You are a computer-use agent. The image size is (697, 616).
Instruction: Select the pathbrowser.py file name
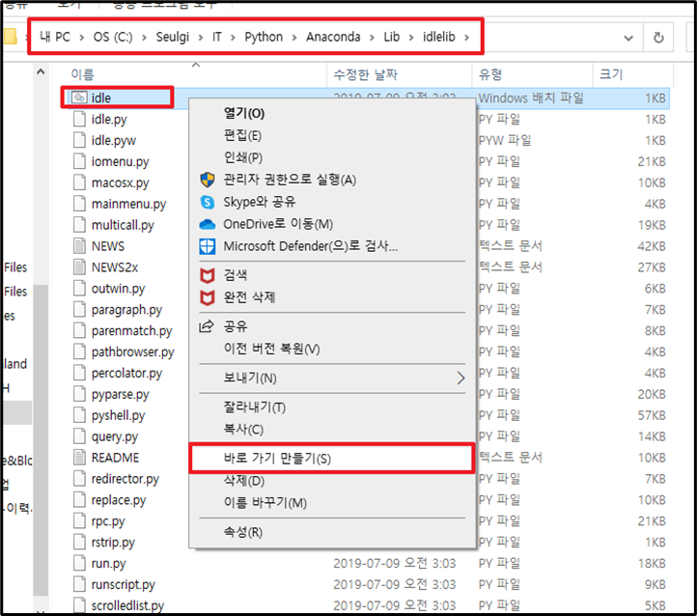click(133, 352)
